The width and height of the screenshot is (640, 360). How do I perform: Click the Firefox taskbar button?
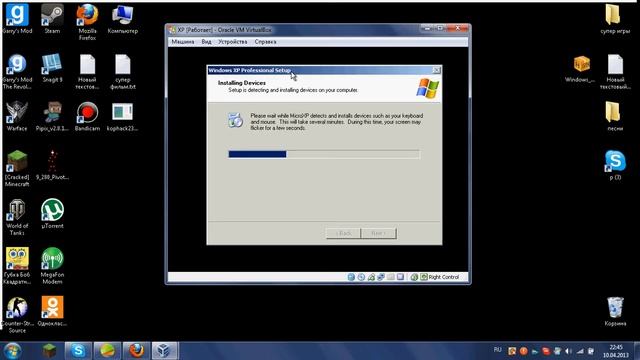(x=137, y=351)
